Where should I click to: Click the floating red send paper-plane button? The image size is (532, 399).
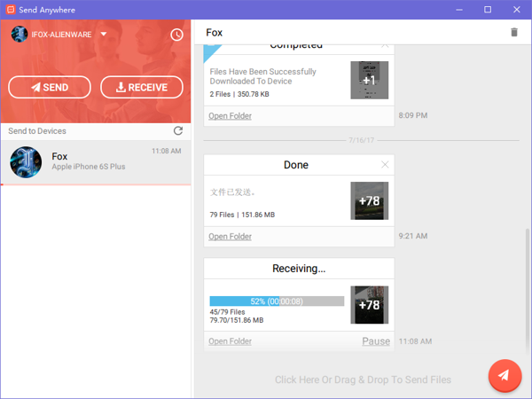505,376
